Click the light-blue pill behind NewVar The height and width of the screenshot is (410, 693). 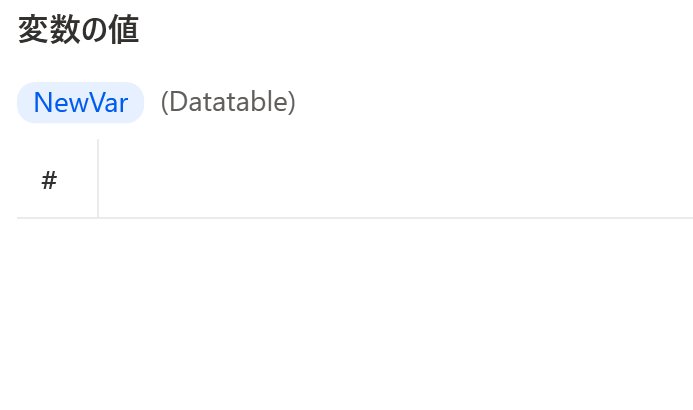pos(80,102)
